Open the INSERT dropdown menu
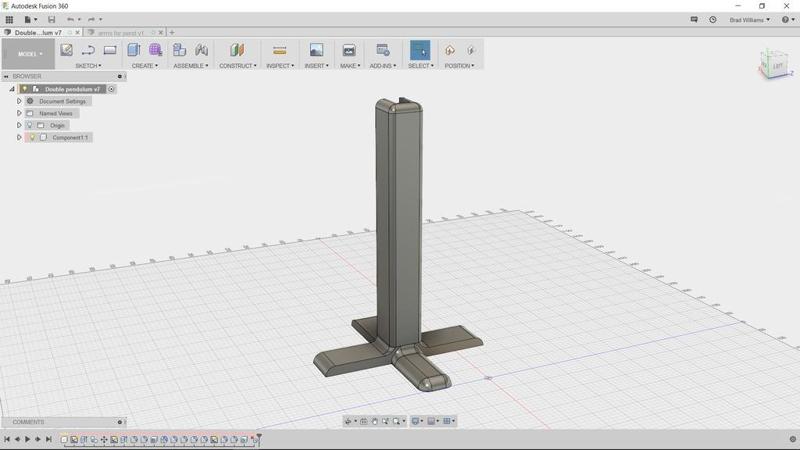 tap(317, 66)
